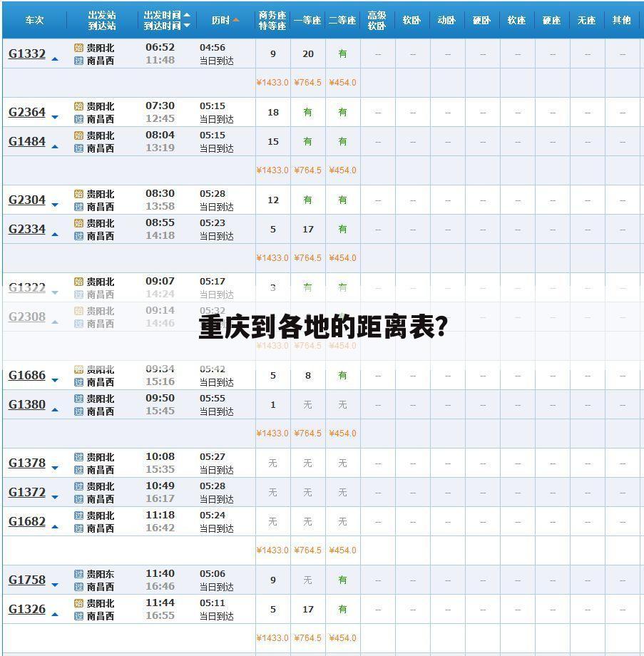Click origin station icon for G2334 贵阳北
Image resolution: width=644 pixels, height=656 pixels.
(x=78, y=223)
